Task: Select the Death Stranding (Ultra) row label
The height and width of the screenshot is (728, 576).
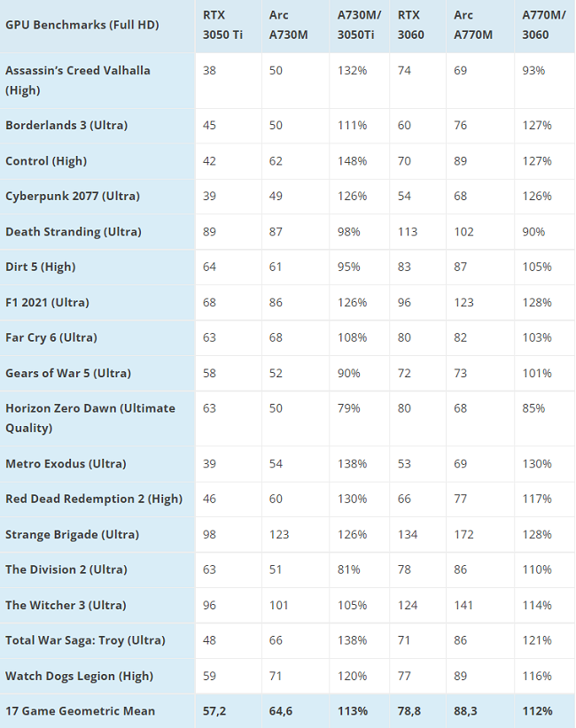Action: pyautogui.click(x=74, y=232)
